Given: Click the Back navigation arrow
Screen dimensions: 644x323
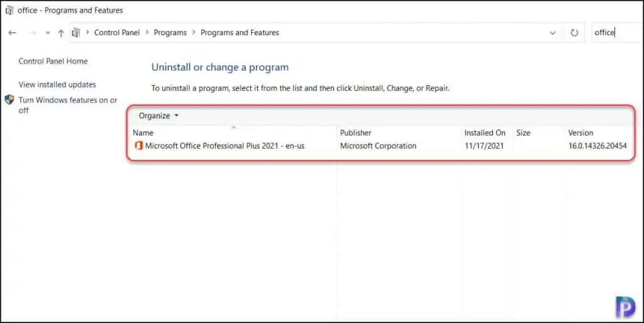Looking at the screenshot, I should 13,33.
